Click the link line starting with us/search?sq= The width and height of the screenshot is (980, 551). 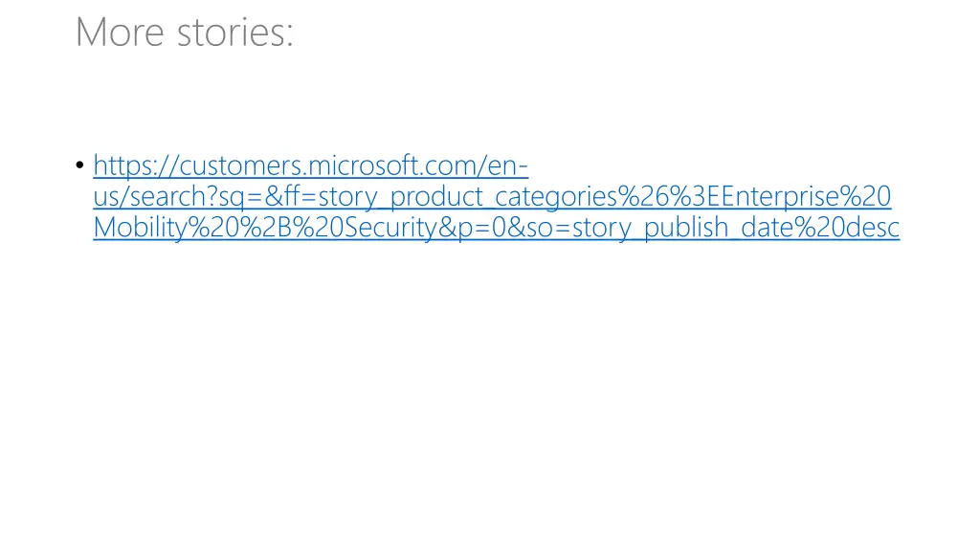point(492,197)
